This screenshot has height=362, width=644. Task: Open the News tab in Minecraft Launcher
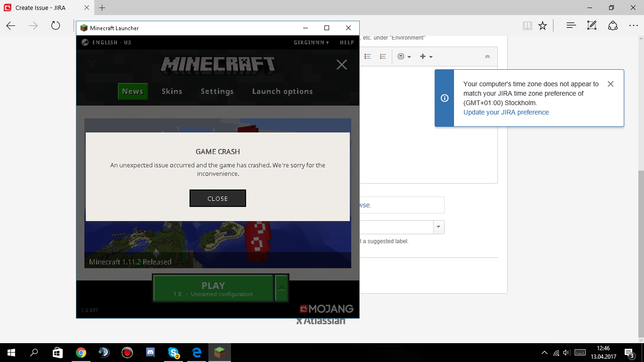click(x=132, y=91)
